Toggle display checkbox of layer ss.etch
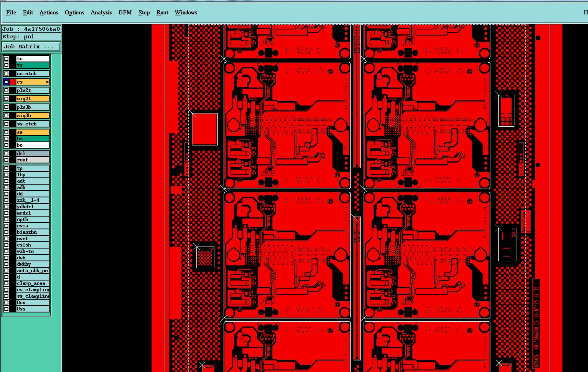The width and height of the screenshot is (588, 372). 6,124
